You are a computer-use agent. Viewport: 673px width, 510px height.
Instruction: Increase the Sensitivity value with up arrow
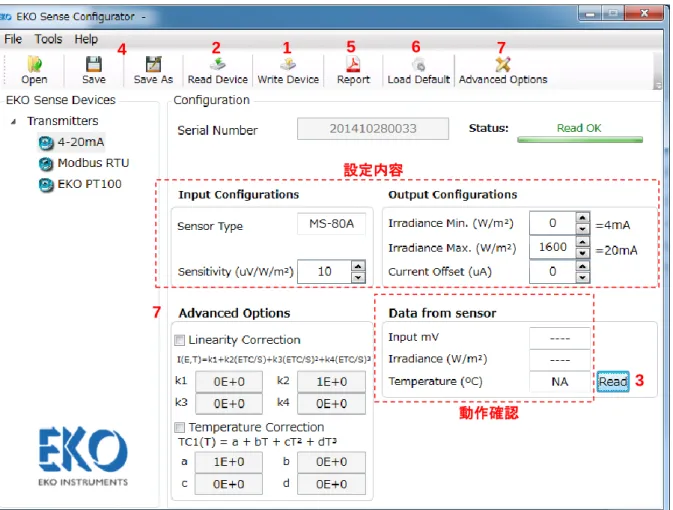click(358, 266)
